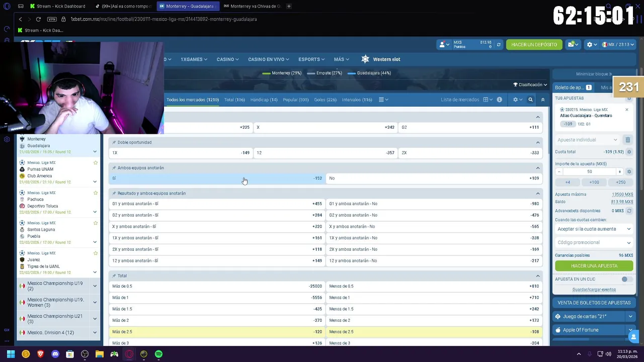Favorite the Juarez match with star
This screenshot has width=644, height=362.
tap(95, 253)
